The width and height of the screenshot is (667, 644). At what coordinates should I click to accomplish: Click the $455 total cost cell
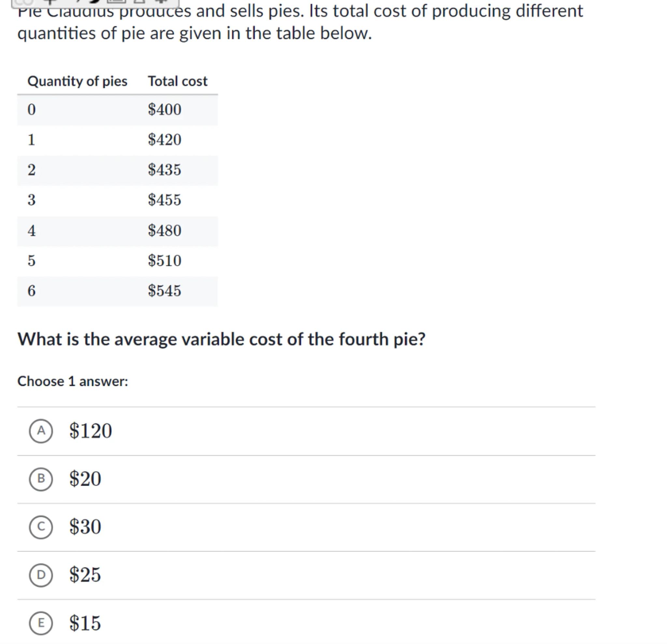[x=164, y=200]
